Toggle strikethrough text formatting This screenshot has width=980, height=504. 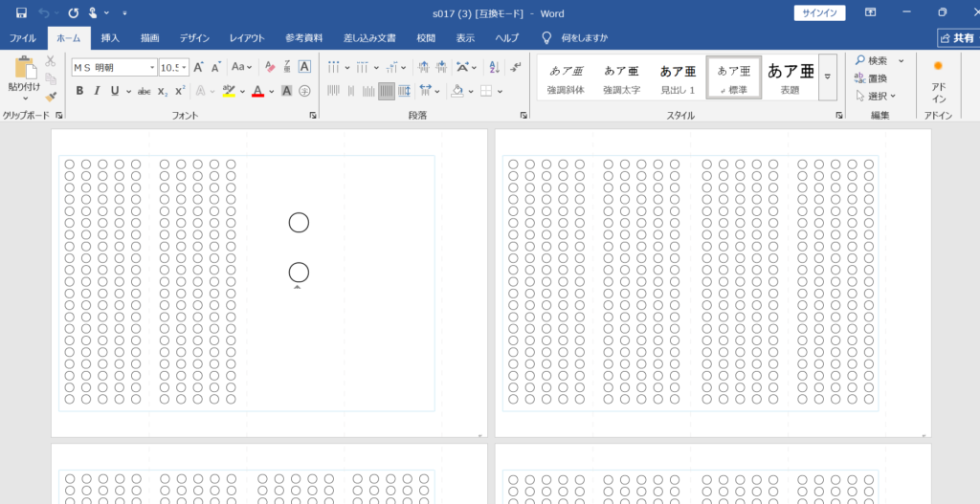point(144,91)
